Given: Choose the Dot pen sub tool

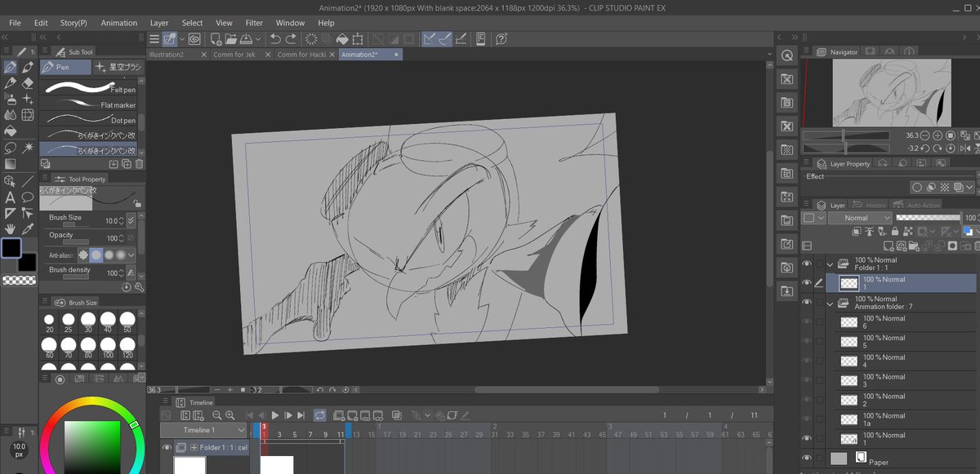Looking at the screenshot, I should pos(90,120).
